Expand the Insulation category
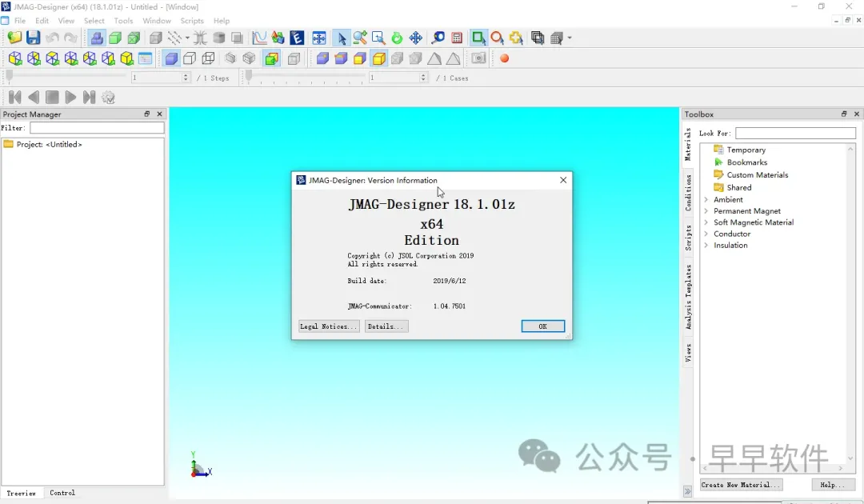Viewport: 864px width, 504px height. (706, 245)
